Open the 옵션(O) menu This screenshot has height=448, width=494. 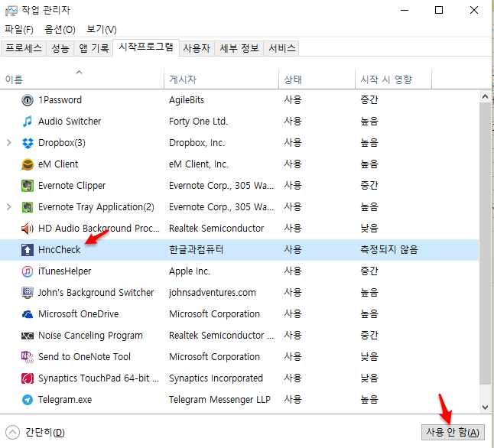point(60,30)
